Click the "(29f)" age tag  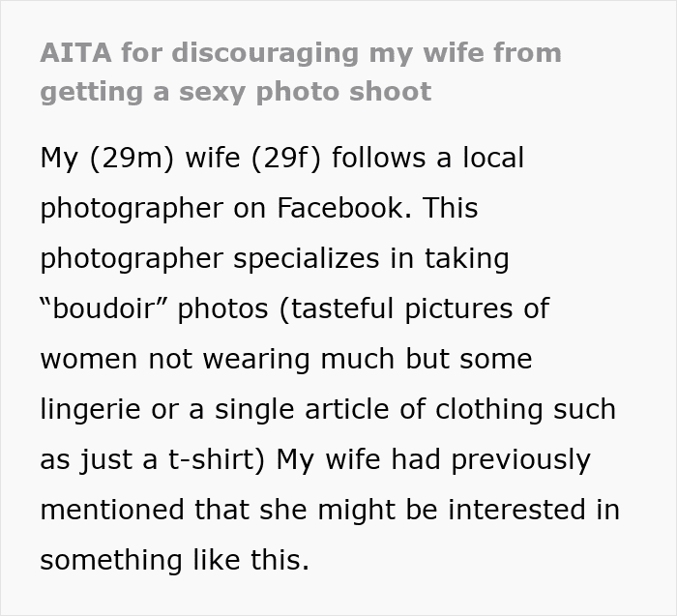(x=286, y=159)
